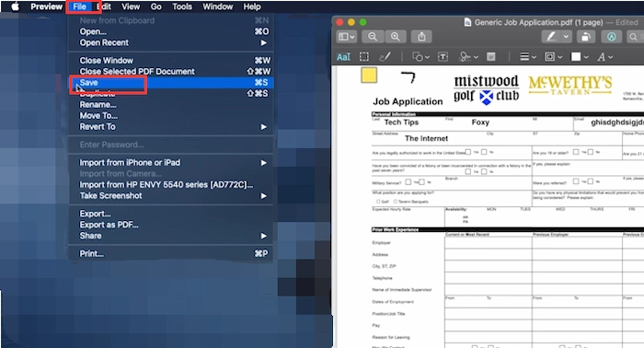
Task: Open the Text Style font dropdown
Action: point(605,57)
